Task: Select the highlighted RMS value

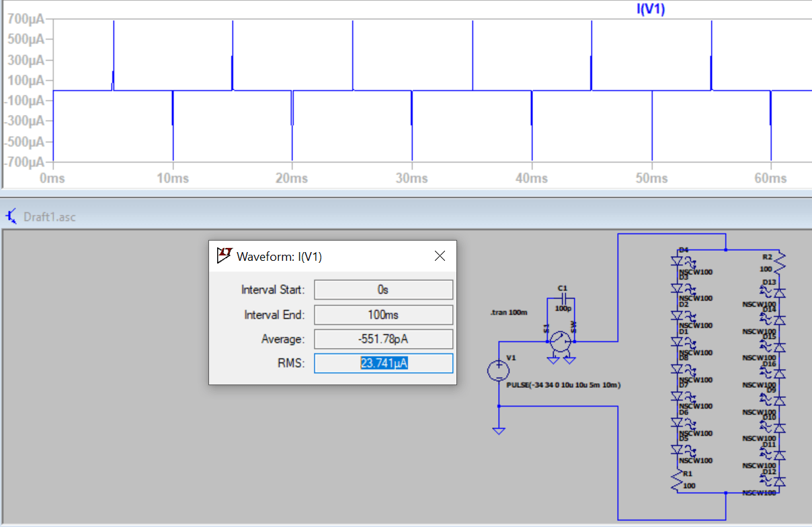Action: click(x=383, y=363)
